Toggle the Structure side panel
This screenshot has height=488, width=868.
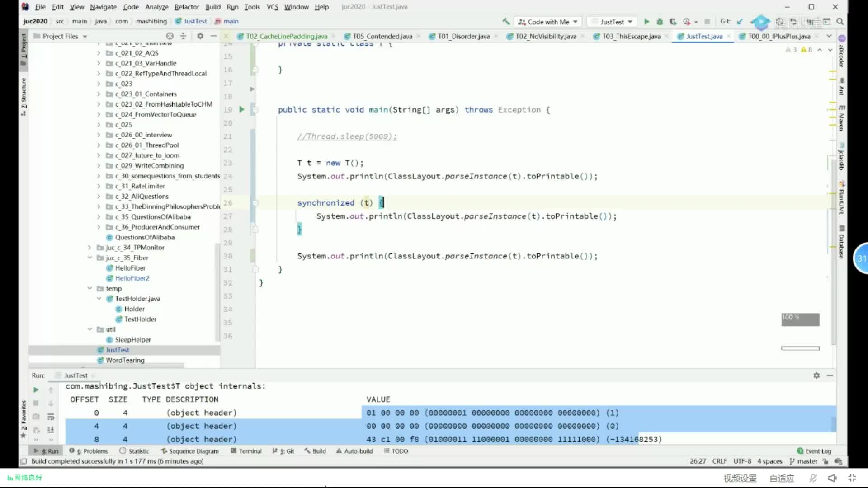24,96
